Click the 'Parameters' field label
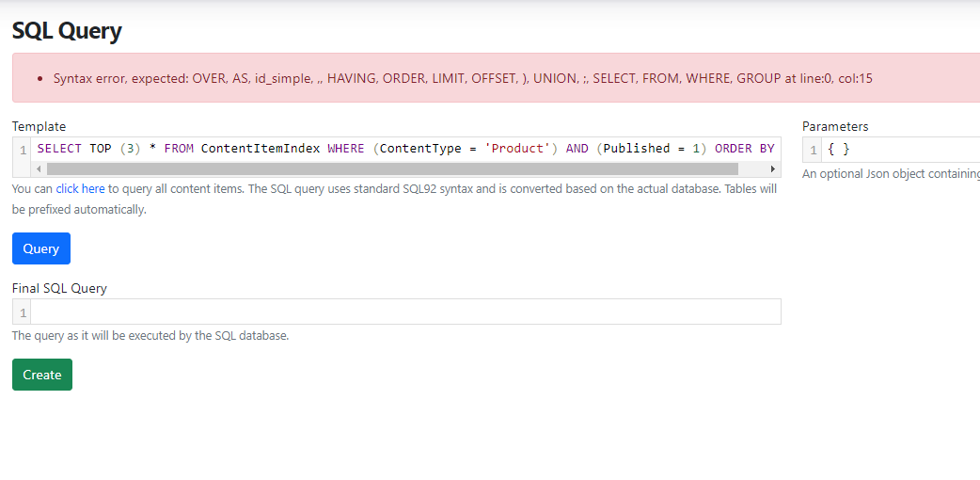The height and width of the screenshot is (480, 980). pyautogui.click(x=835, y=126)
